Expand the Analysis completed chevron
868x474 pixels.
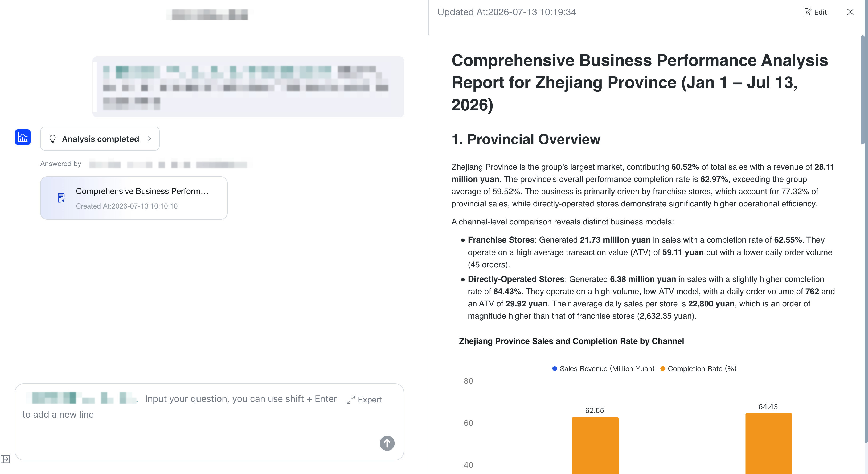(149, 139)
